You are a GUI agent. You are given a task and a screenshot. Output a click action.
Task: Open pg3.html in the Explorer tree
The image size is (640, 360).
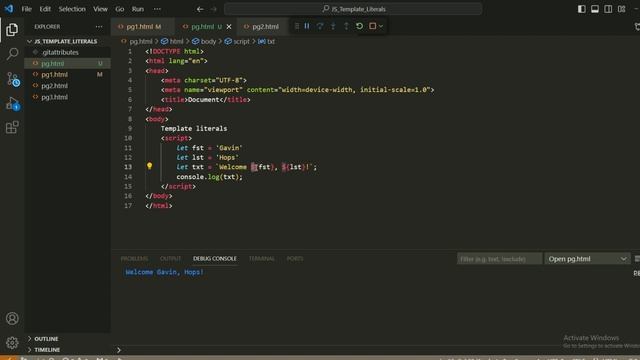(x=67, y=97)
